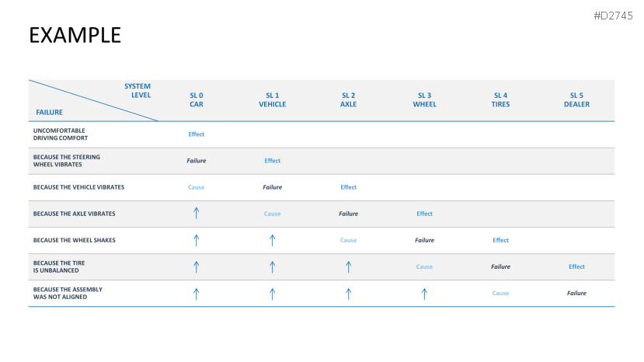Click Effect in the vehicle vibrates row
The image size is (644, 362).
click(348, 187)
